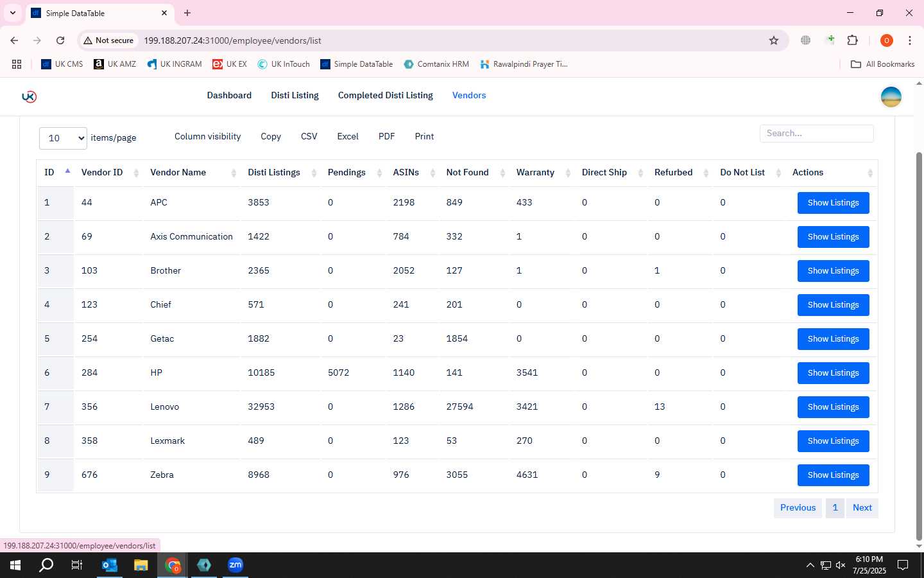Show Listings for Chief
The image size is (924, 578).
[833, 305]
